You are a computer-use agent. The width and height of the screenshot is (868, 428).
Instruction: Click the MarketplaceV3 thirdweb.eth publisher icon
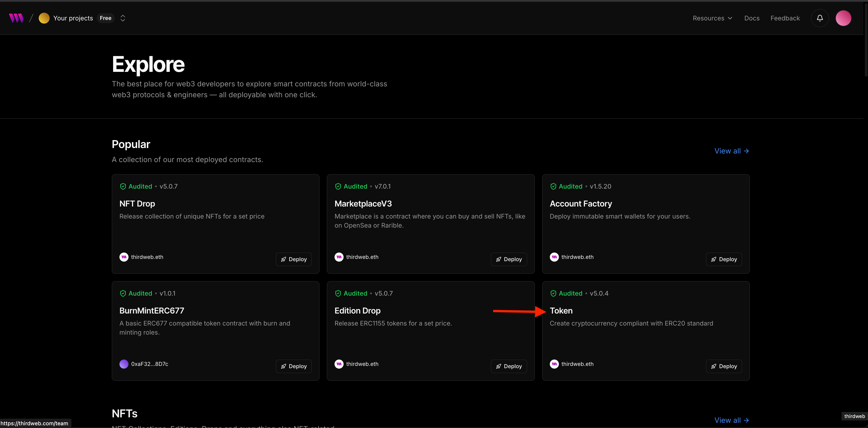[339, 257]
